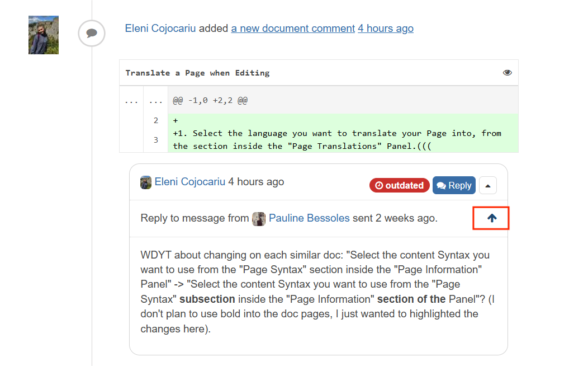588x366 pixels.
Task: Select diff line number 2
Action: click(155, 120)
